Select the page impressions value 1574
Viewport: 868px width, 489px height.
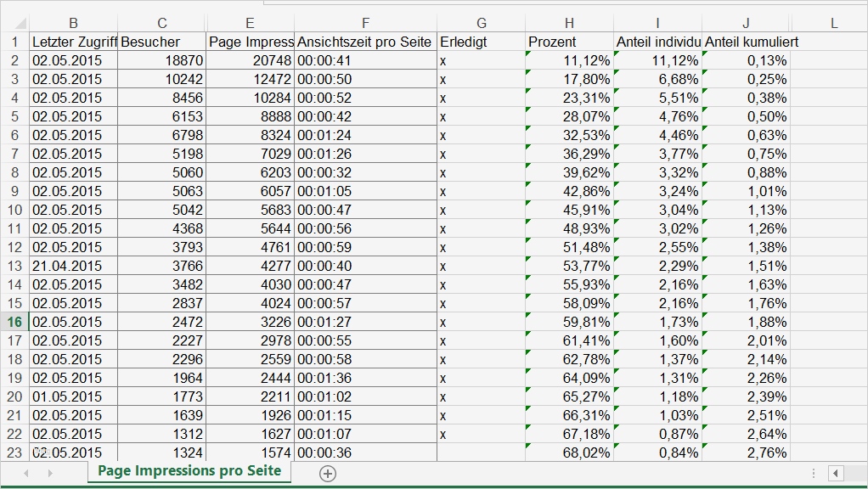click(x=251, y=452)
